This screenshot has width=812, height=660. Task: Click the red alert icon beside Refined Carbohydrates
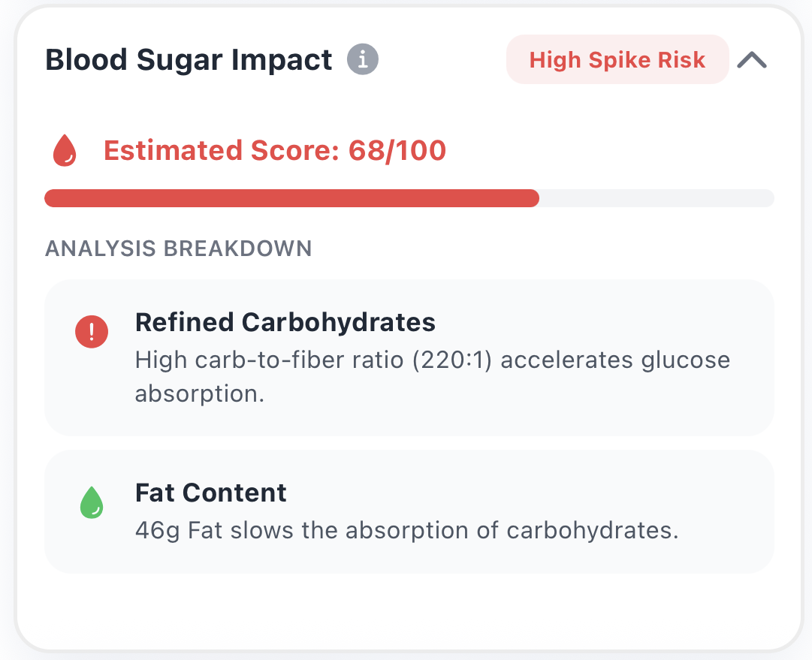pos(92,331)
